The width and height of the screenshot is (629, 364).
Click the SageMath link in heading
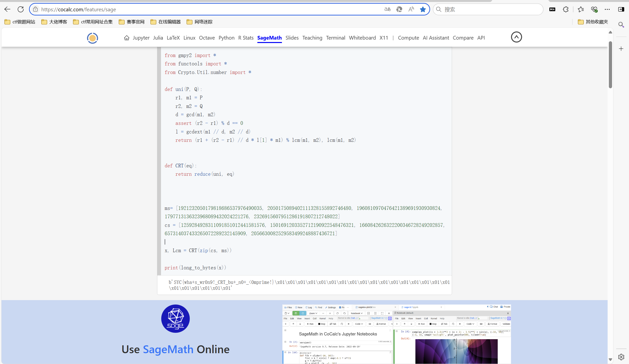pyautogui.click(x=168, y=349)
